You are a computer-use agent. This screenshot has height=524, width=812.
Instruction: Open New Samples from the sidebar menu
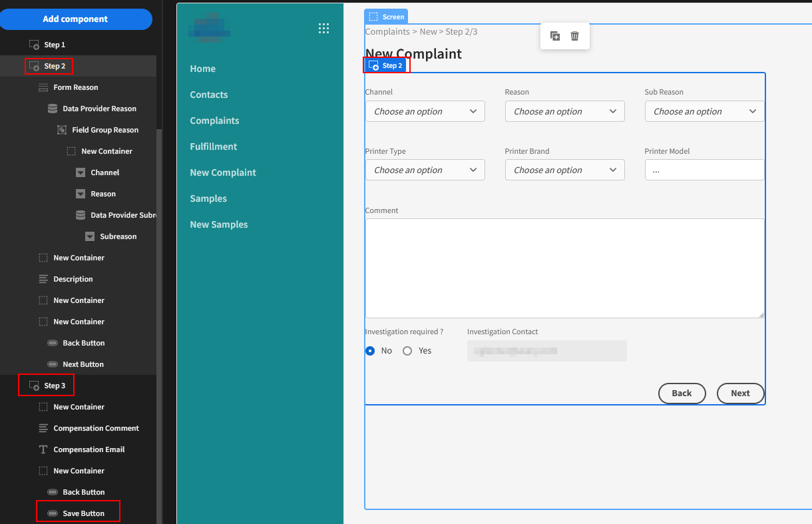(218, 224)
